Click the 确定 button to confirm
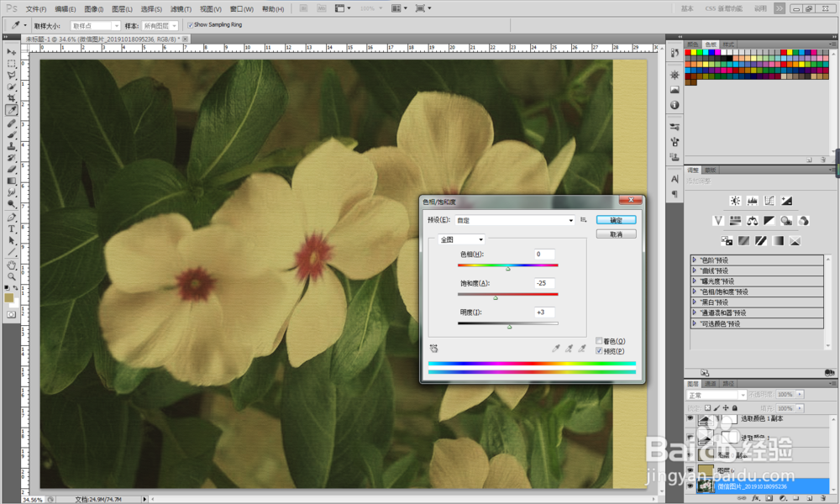Viewport: 840px width, 504px height. click(x=616, y=220)
